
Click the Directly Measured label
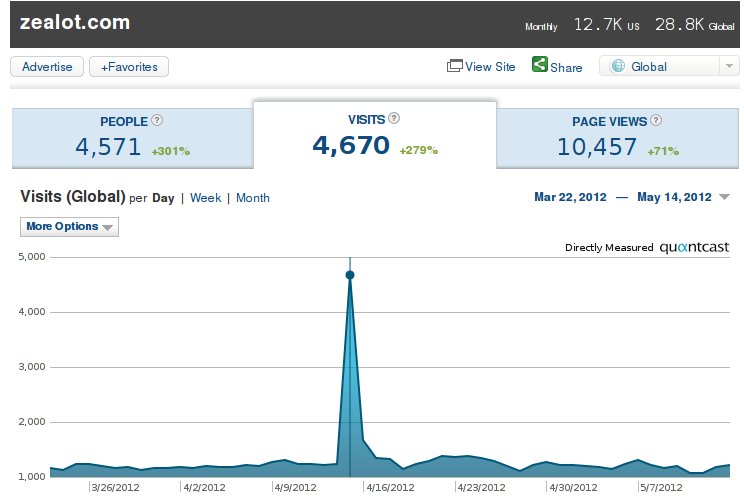(609, 248)
